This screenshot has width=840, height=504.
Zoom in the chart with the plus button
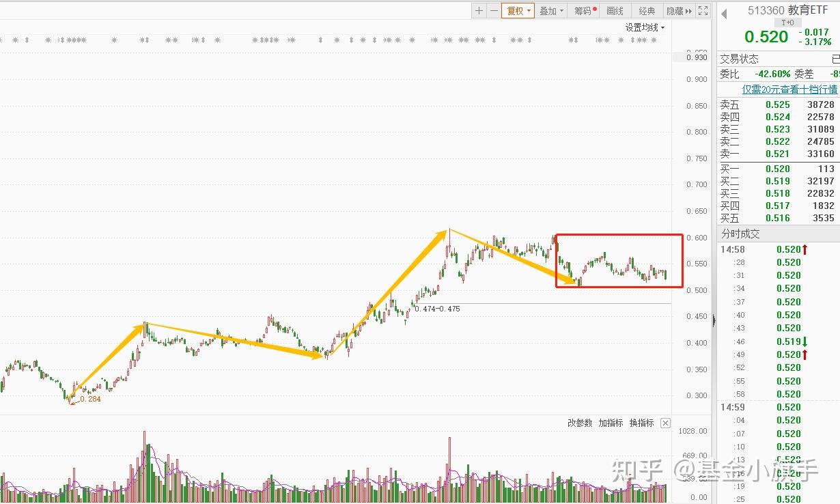coord(479,10)
